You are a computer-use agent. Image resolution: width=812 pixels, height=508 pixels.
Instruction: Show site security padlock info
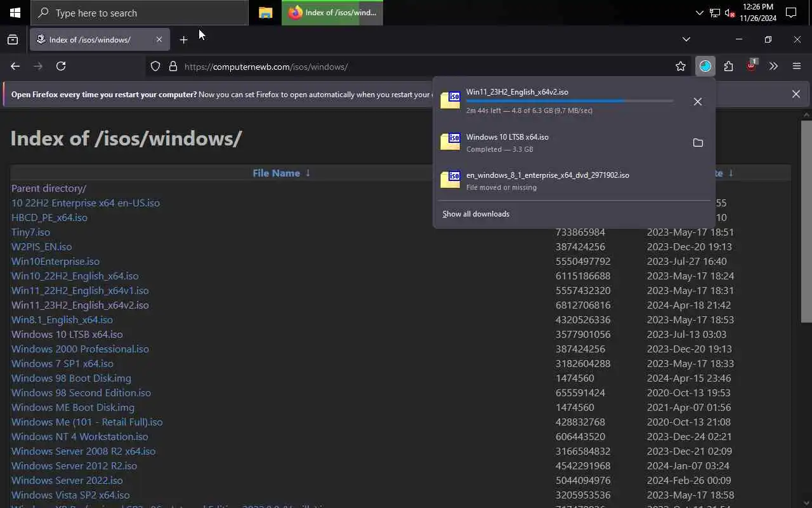173,66
